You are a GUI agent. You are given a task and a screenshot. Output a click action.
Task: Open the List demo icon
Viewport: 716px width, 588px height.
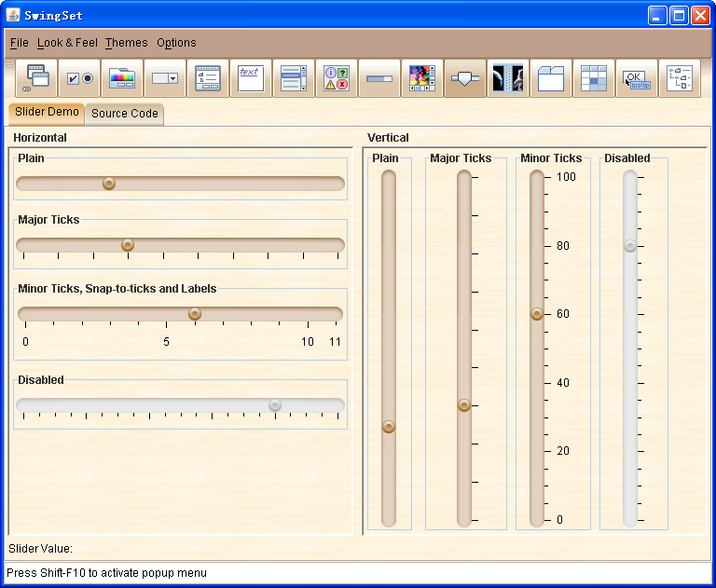click(x=294, y=78)
